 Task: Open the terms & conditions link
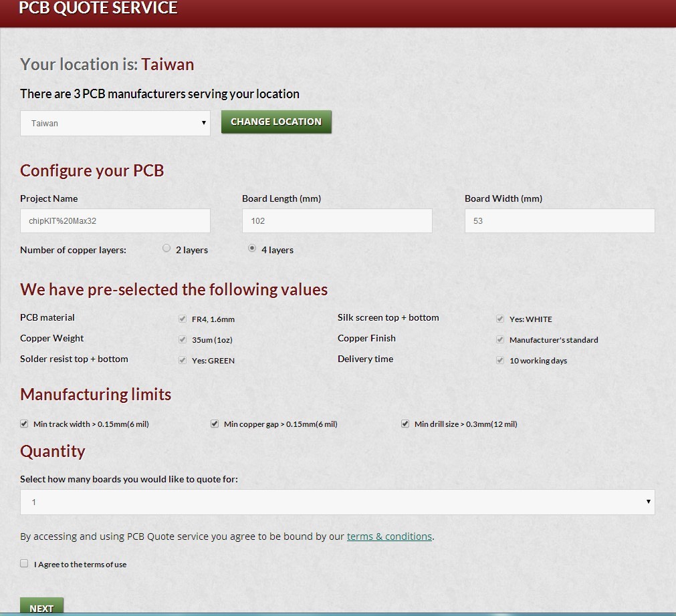point(389,536)
